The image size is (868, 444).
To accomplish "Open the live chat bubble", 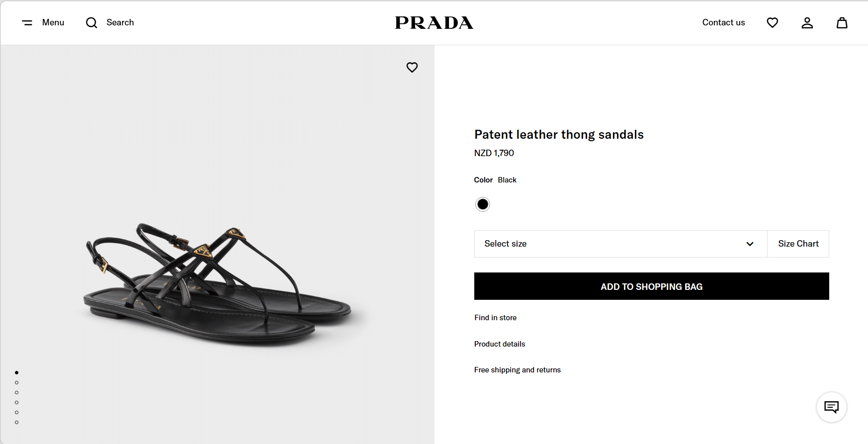I will click(x=831, y=407).
